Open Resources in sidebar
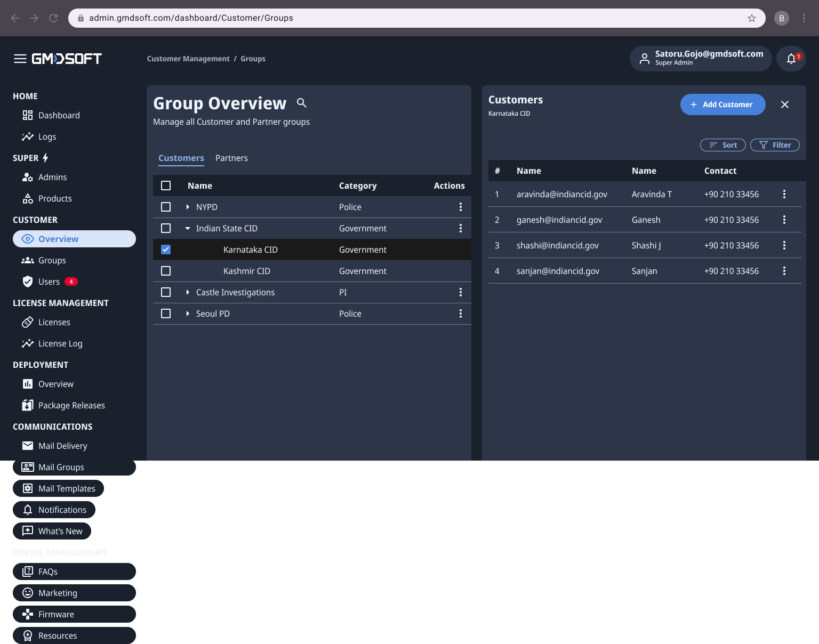 (74, 635)
